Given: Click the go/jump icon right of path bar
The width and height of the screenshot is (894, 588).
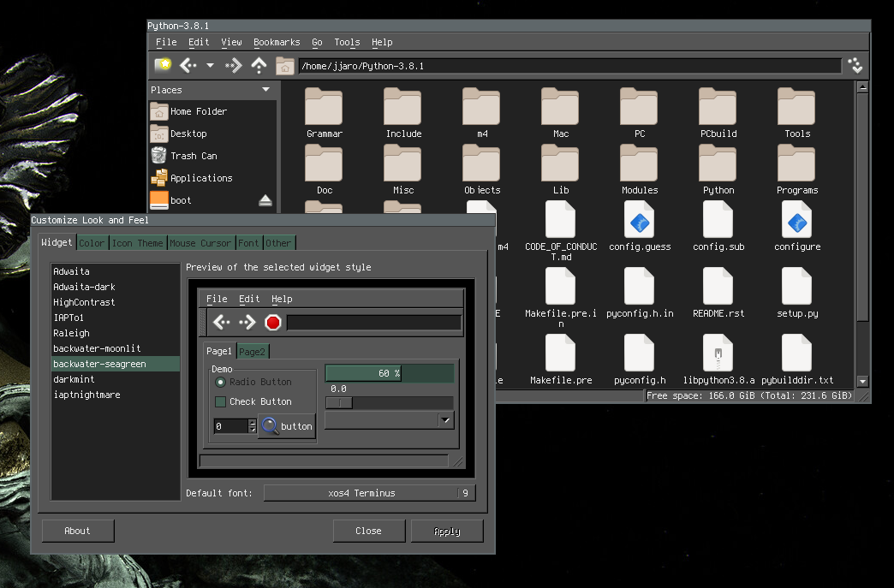Looking at the screenshot, I should tap(855, 66).
